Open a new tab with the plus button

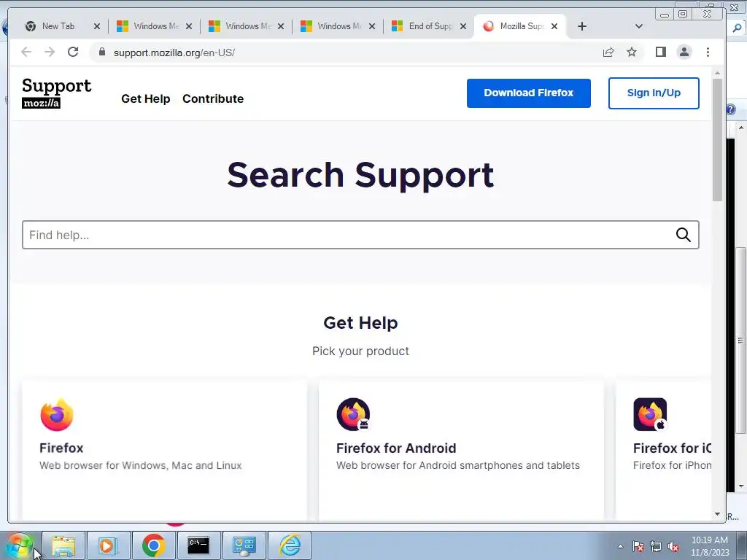(581, 26)
